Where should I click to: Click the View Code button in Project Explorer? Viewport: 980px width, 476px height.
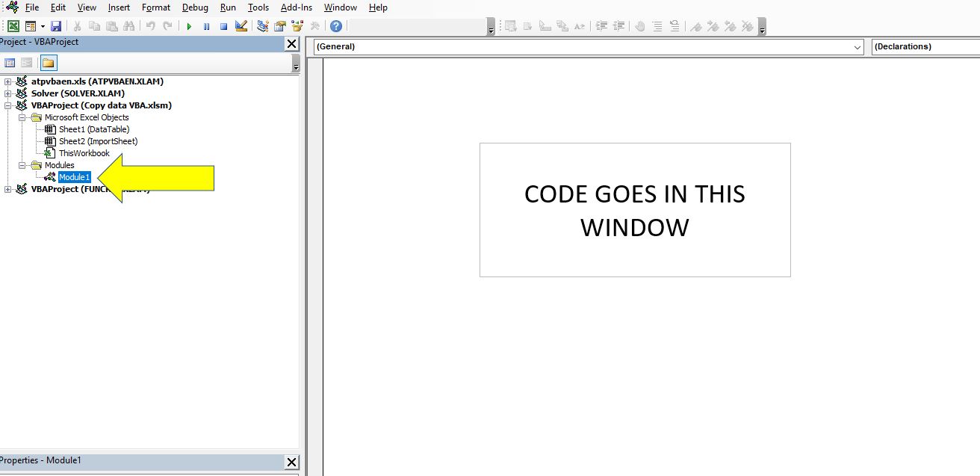9,63
